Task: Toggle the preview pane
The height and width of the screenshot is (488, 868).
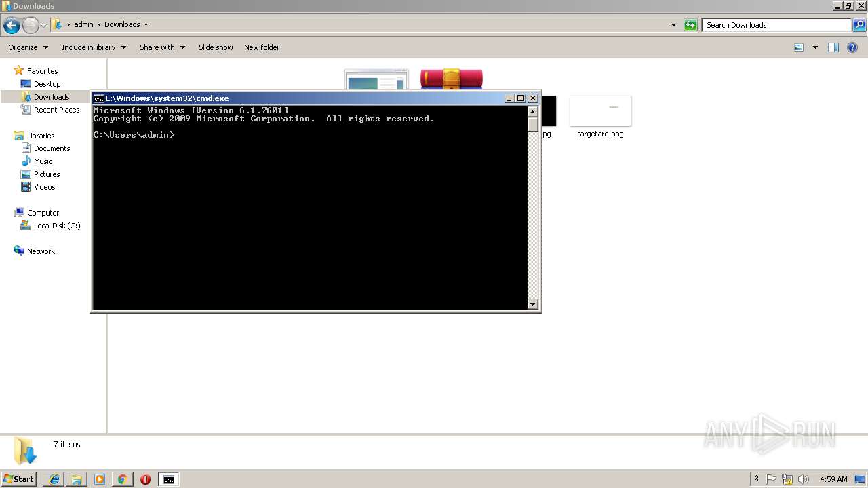Action: (x=833, y=47)
